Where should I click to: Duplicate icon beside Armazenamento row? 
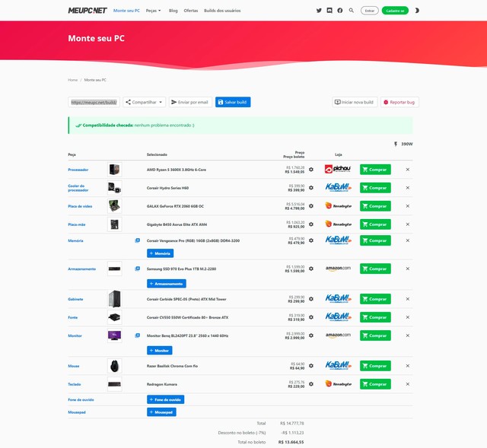[x=137, y=268]
